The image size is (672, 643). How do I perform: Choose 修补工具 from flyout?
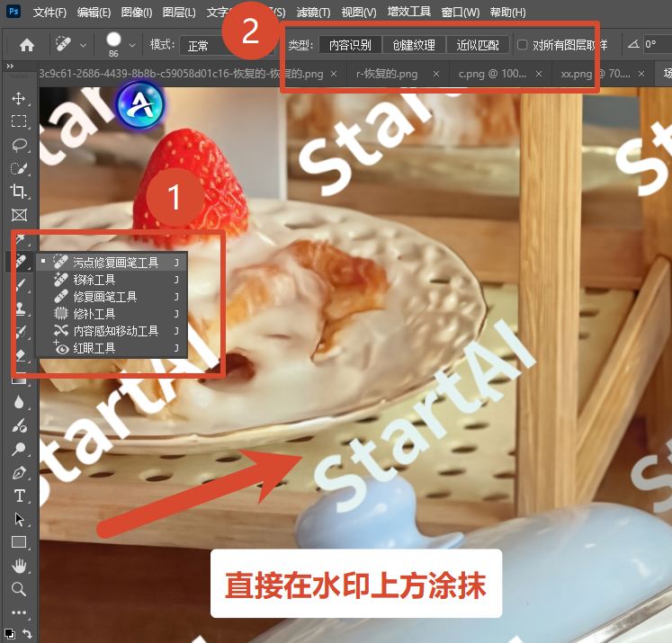coord(112,314)
